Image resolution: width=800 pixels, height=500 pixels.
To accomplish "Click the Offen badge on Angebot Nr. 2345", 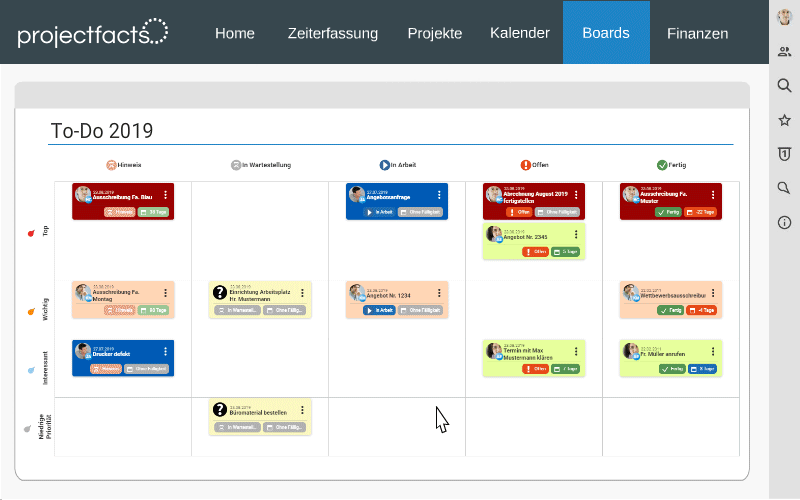I will [x=535, y=252].
